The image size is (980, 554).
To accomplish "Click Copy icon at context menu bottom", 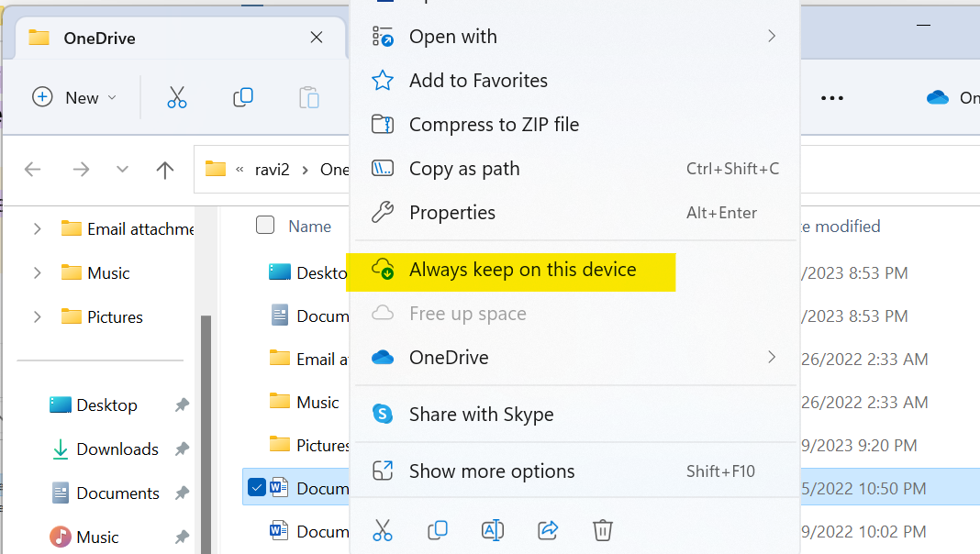I will pos(438,530).
